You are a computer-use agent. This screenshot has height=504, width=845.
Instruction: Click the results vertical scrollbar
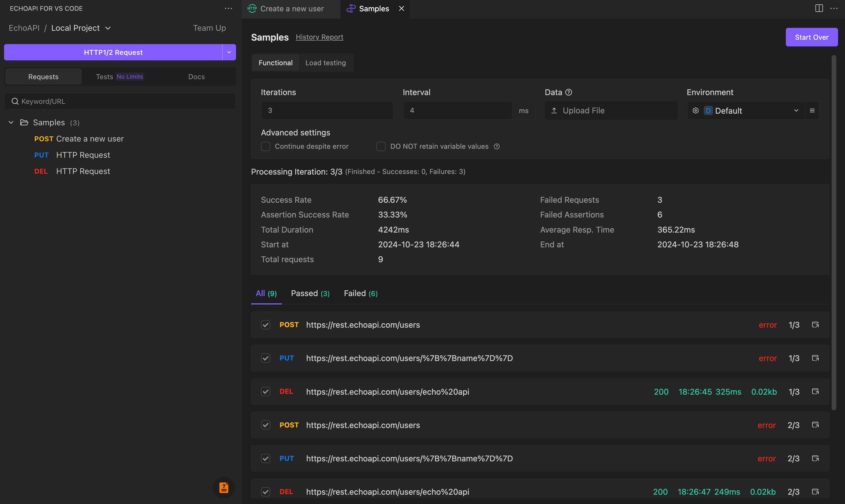[833, 232]
